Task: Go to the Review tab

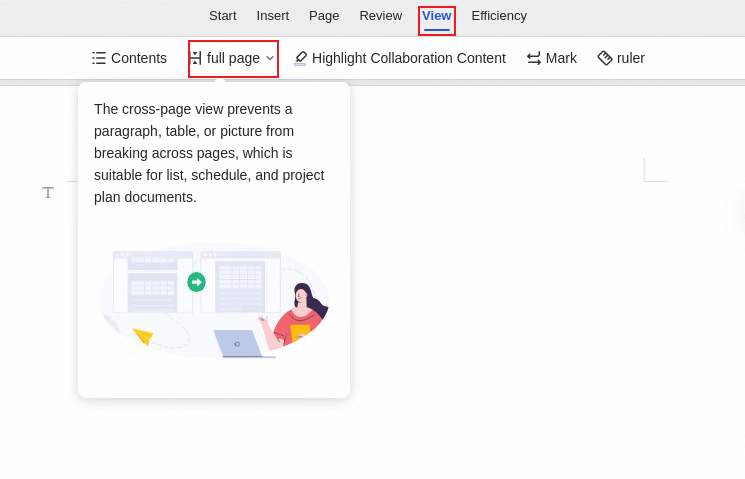Action: (x=381, y=16)
